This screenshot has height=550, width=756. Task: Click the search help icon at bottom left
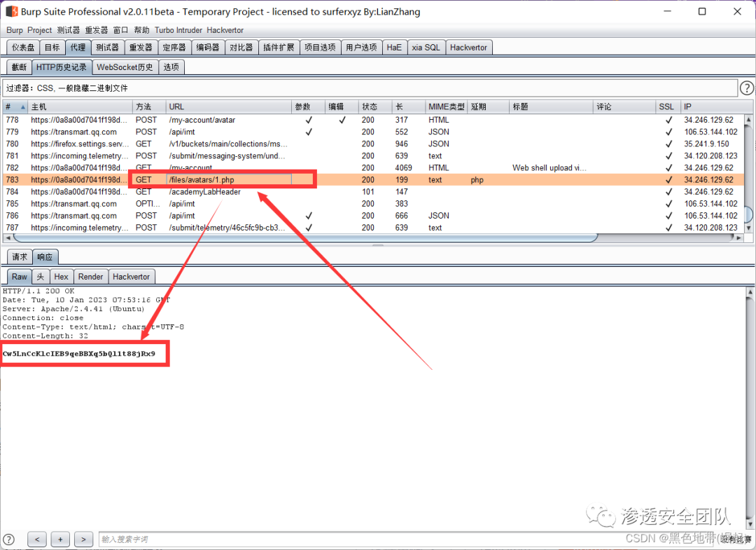(8, 539)
